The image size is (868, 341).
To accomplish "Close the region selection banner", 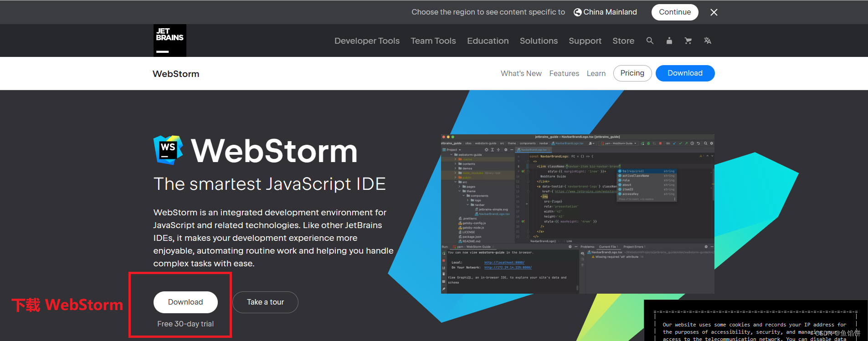I will (714, 12).
